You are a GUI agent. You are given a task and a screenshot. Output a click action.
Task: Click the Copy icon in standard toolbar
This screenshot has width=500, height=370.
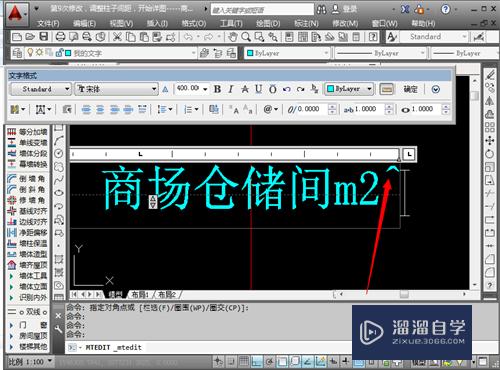(x=131, y=37)
